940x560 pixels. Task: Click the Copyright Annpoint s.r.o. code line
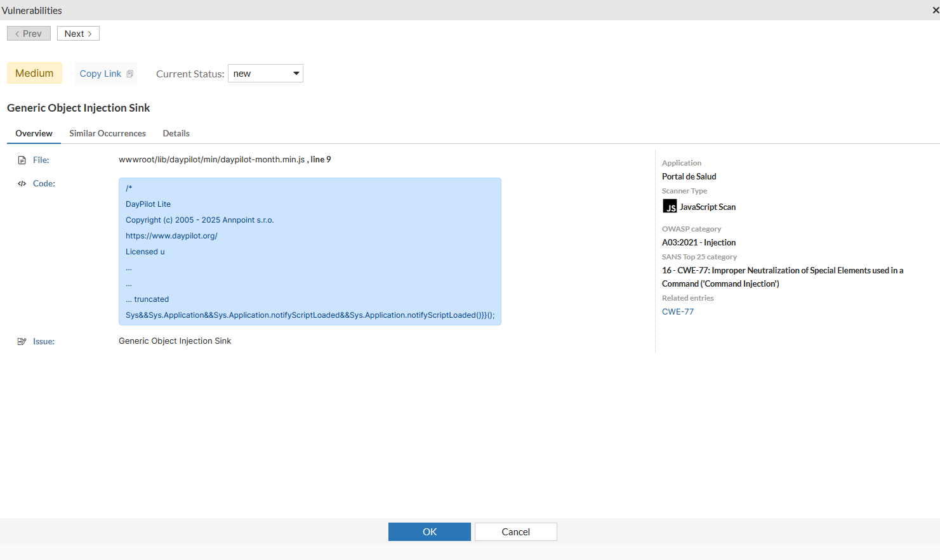(200, 220)
